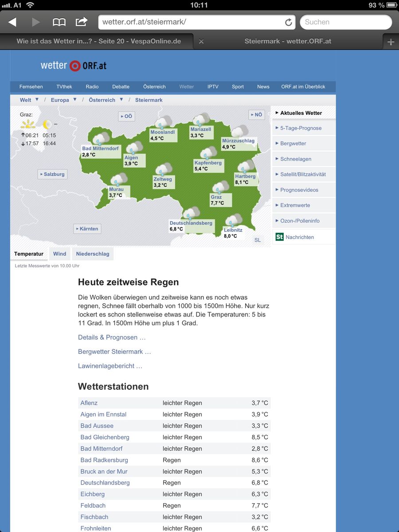This screenshot has width=399, height=532.
Task: Click the wetter ORF.at logo
Action: point(74,66)
